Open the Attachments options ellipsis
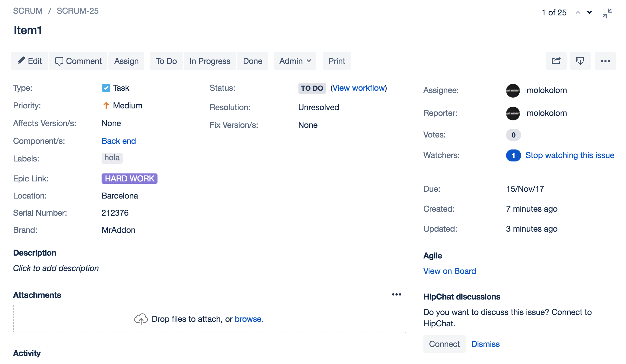Screen dimensions: 626x364 pos(396,294)
